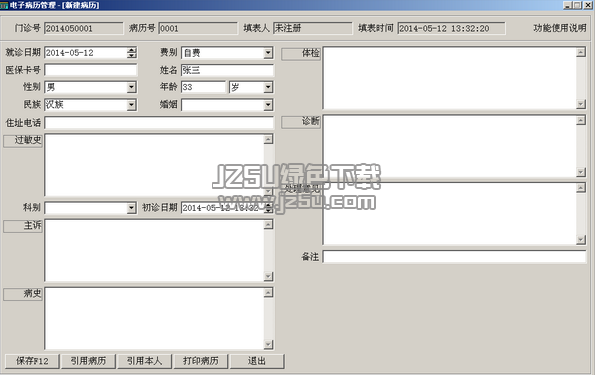The height and width of the screenshot is (375, 595).
Task: Click inside the 处理意见 text area
Action: click(449, 214)
